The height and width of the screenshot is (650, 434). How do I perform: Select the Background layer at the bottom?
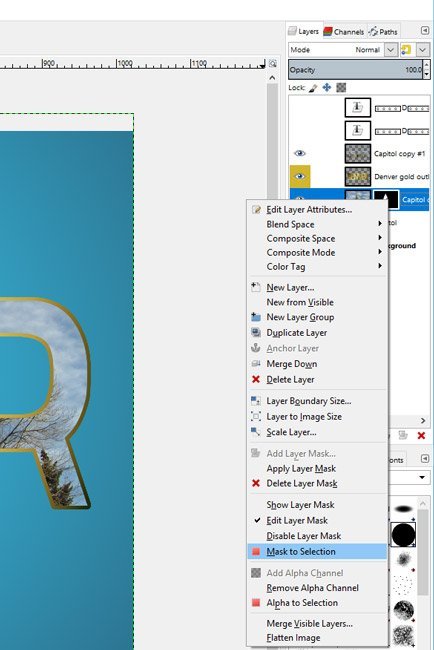[401, 245]
